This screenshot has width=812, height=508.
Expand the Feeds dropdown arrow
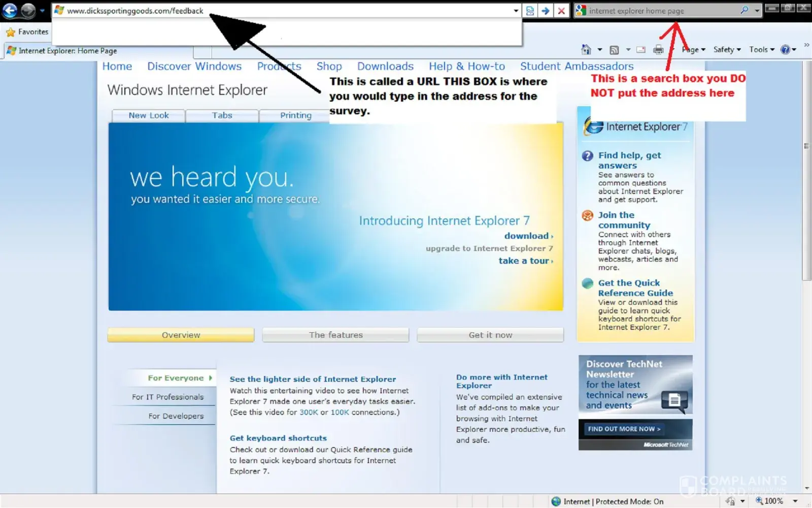pos(628,50)
